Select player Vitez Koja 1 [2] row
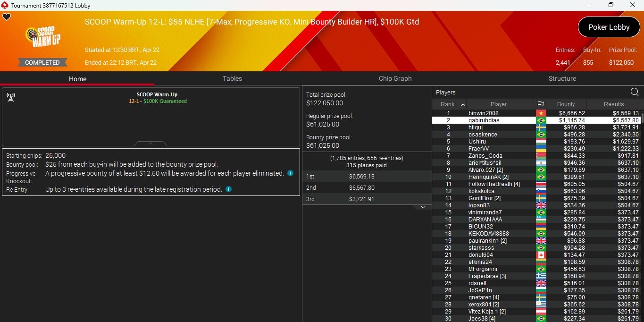Image resolution: width=644 pixels, height=322 pixels. point(536,312)
